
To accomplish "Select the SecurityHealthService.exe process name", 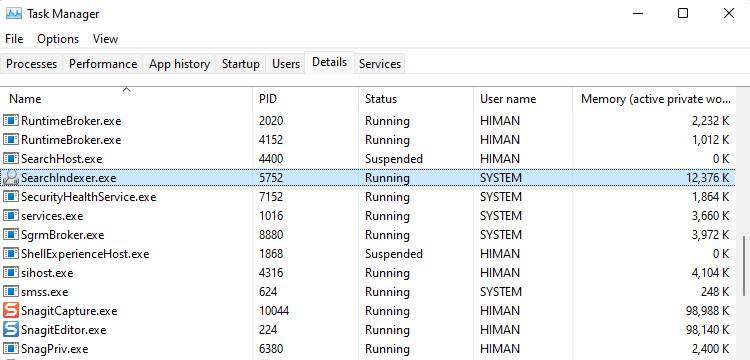I will pyautogui.click(x=88, y=197).
